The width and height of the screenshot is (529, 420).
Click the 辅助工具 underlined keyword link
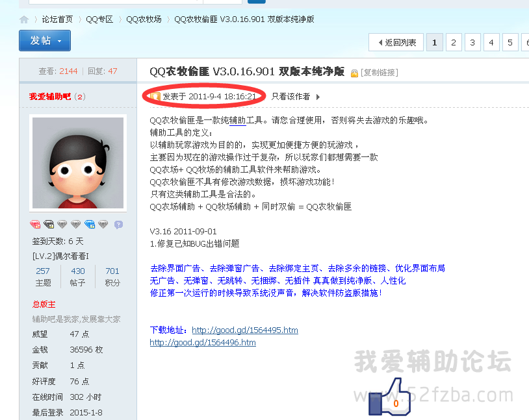point(237,121)
